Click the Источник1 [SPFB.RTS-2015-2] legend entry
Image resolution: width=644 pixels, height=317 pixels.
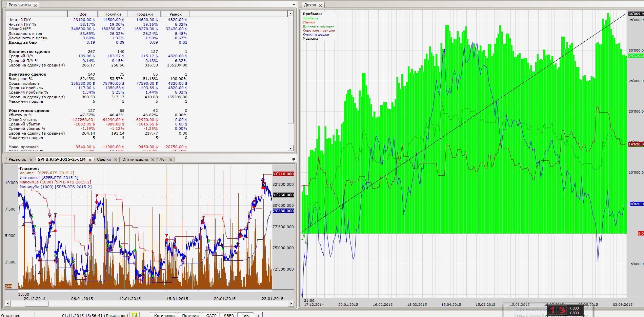click(x=49, y=178)
